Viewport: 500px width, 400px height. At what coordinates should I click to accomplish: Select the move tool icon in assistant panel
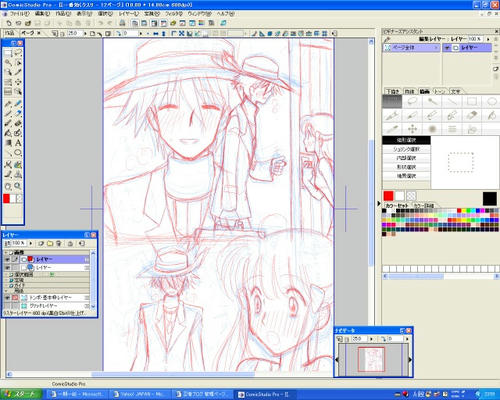(x=412, y=129)
